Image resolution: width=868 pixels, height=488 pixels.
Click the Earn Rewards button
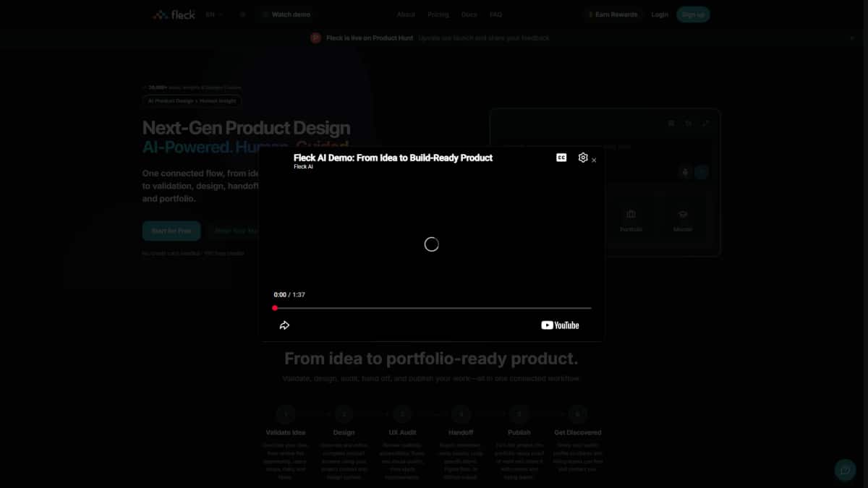click(612, 14)
